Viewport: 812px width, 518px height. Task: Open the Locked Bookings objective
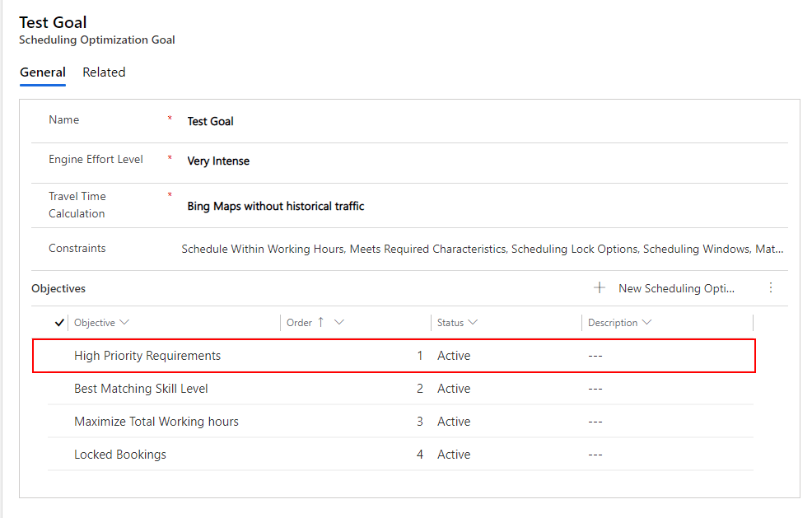click(x=120, y=455)
